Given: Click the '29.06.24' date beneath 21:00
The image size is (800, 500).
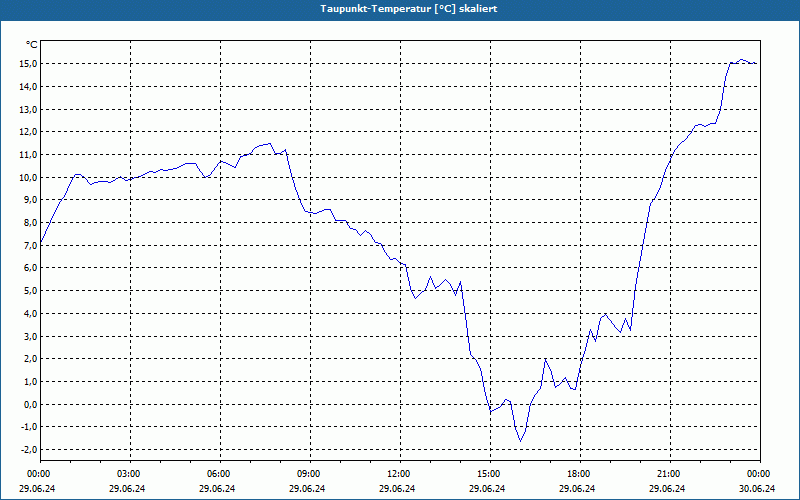Looking at the screenshot, I should [667, 488].
